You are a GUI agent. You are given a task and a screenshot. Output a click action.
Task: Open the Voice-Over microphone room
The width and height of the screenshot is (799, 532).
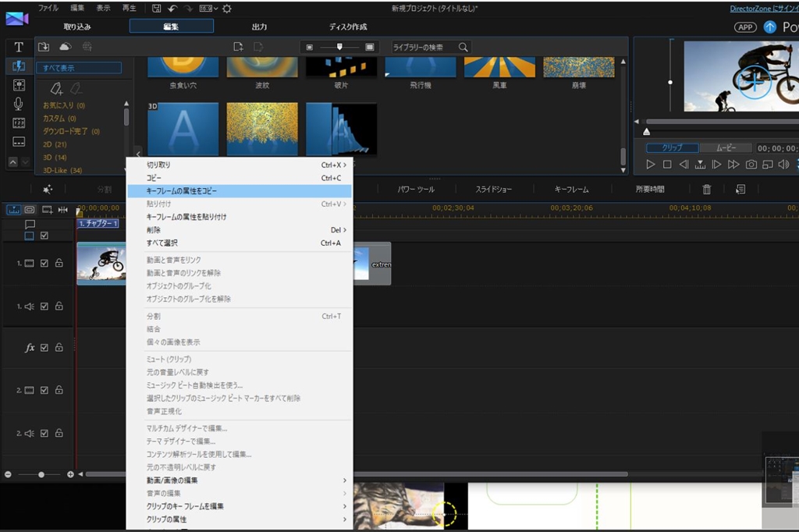click(19, 104)
